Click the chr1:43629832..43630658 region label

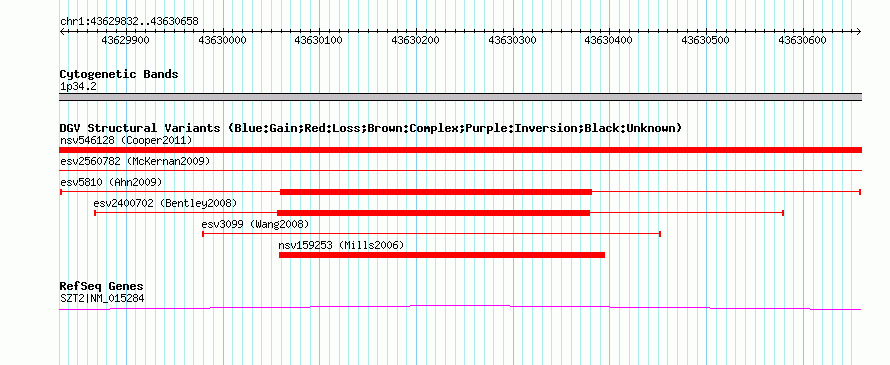[129, 22]
